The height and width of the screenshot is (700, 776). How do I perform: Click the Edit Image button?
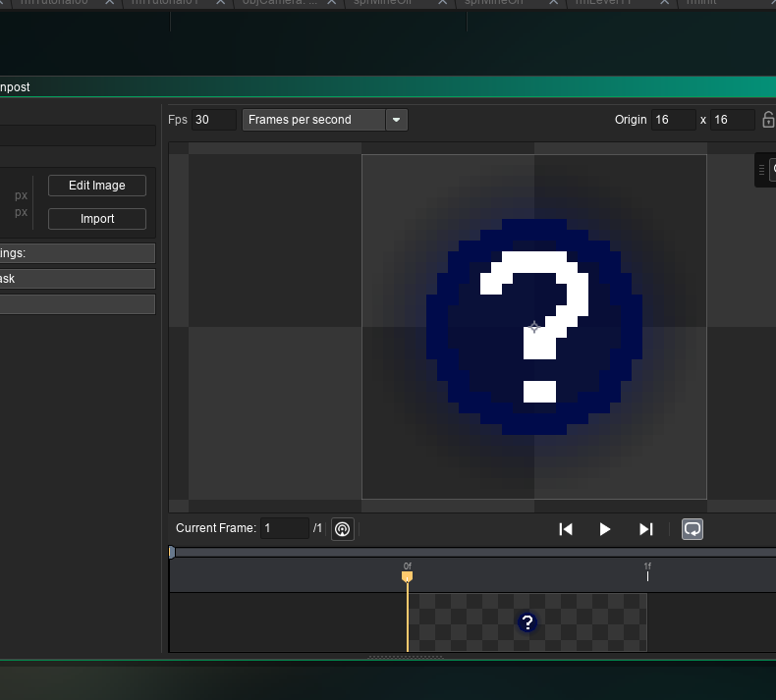pos(97,186)
